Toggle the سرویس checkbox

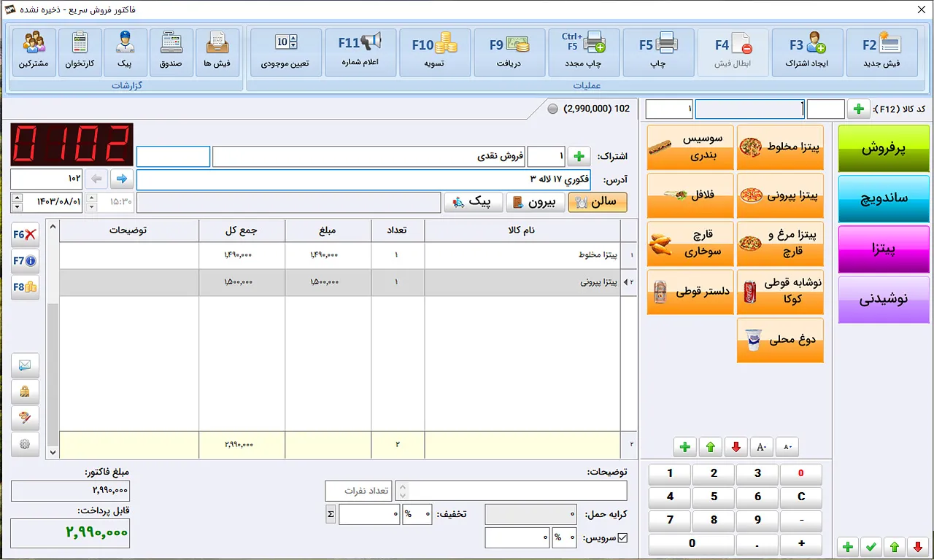[622, 539]
